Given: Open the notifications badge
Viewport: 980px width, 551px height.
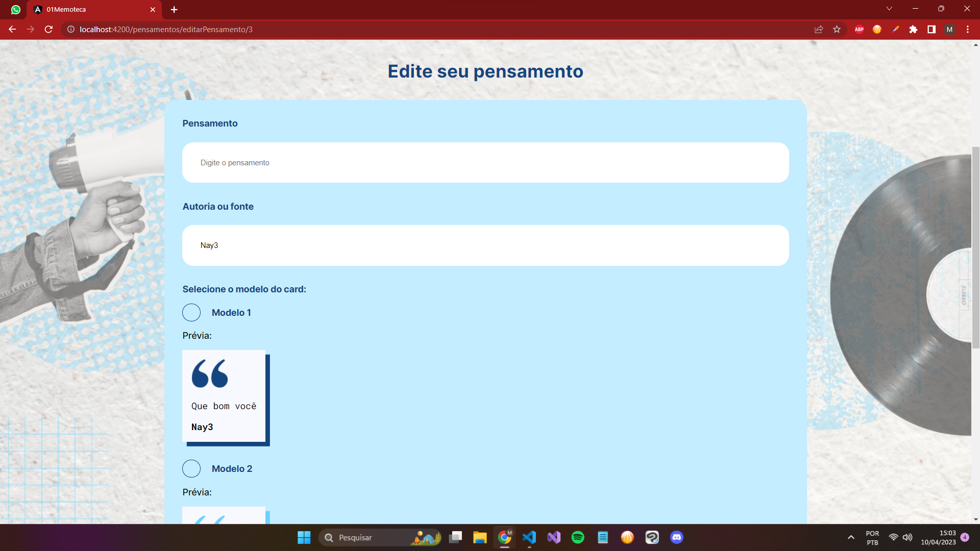Looking at the screenshot, I should point(965,537).
